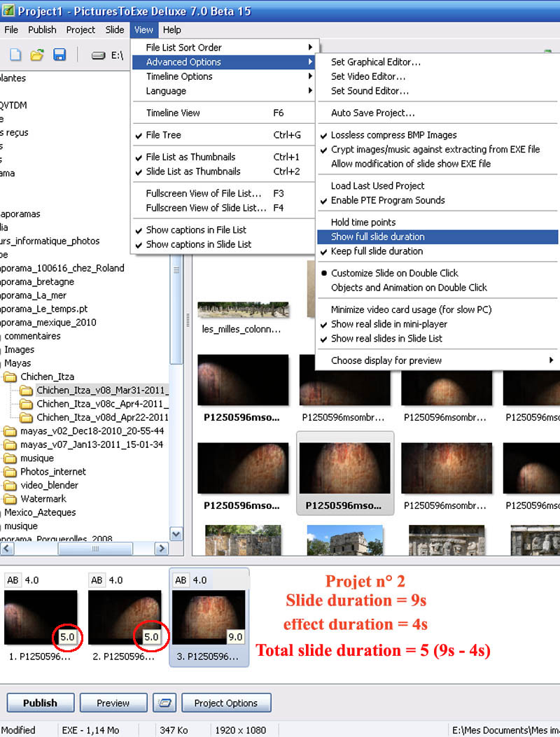Click the New Project toolbar icon
The width and height of the screenshot is (560, 737).
click(15, 55)
